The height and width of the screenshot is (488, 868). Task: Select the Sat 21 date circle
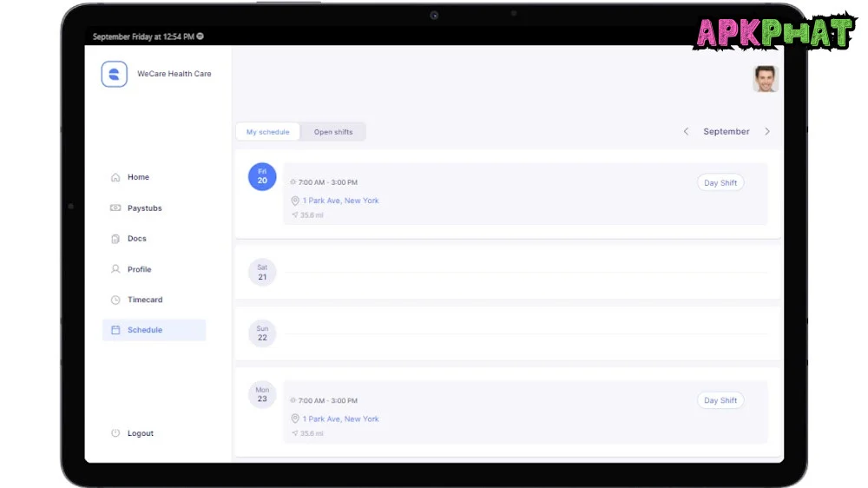pyautogui.click(x=262, y=273)
